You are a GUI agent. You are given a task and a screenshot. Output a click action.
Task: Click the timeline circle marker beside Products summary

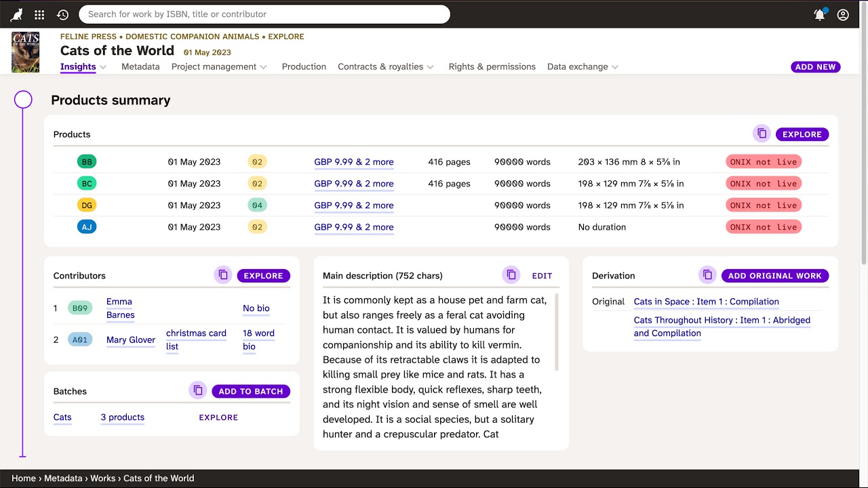[23, 100]
